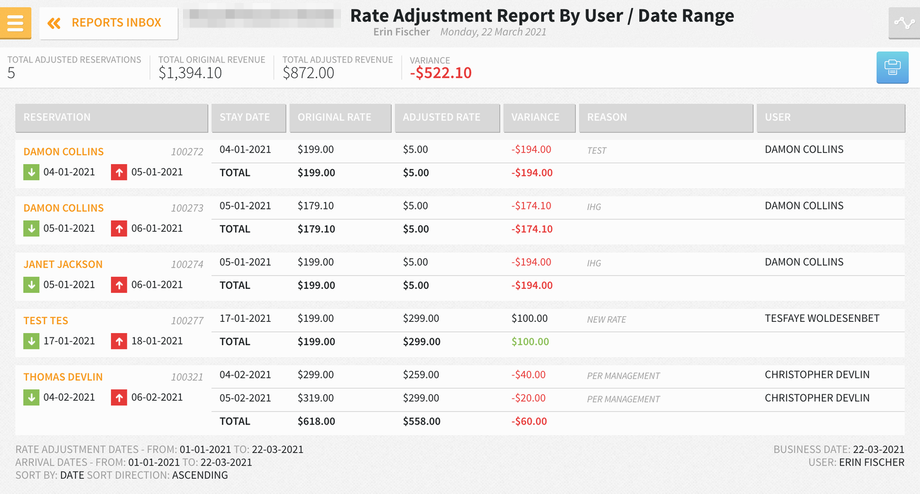This screenshot has width=920, height=494.
Task: Select reservation number 100274
Action: 187,265
